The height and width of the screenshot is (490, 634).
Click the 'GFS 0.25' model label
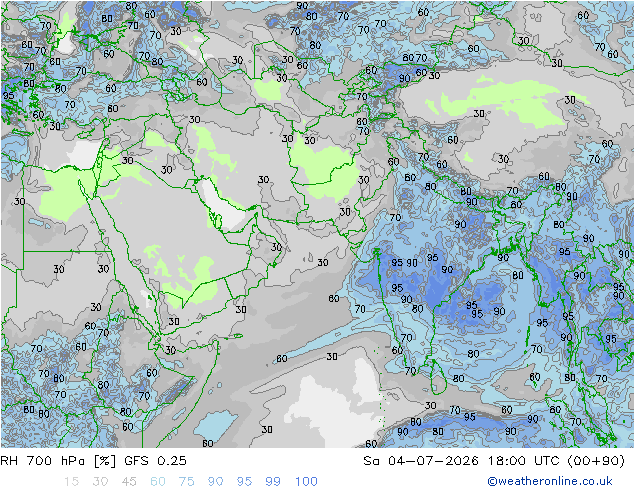coord(155,461)
